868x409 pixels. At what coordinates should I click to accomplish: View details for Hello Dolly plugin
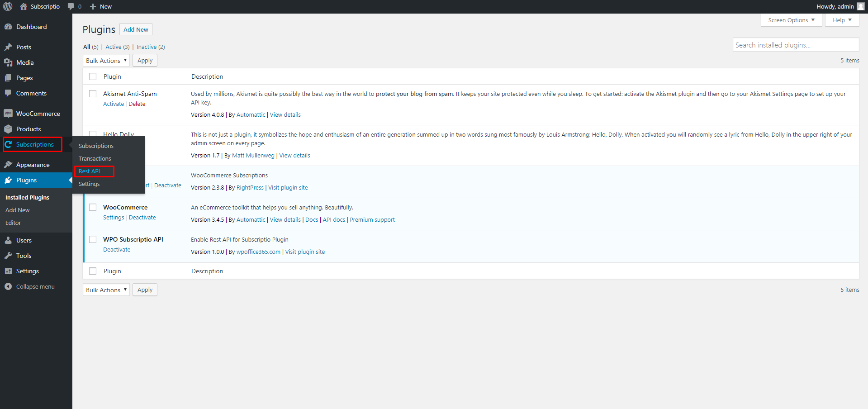point(294,156)
